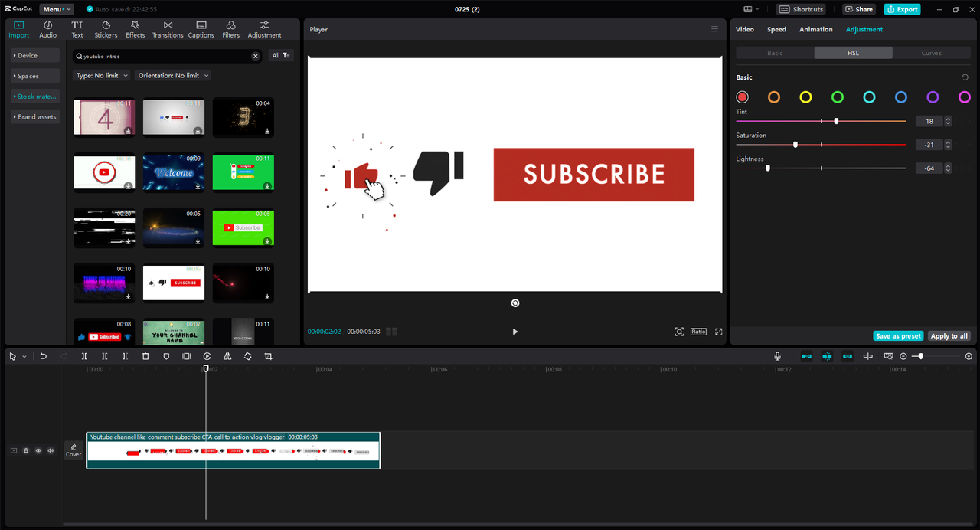Viewport: 980px width, 530px height.
Task: Zoom in the timeline with plus icon
Action: [x=969, y=356]
